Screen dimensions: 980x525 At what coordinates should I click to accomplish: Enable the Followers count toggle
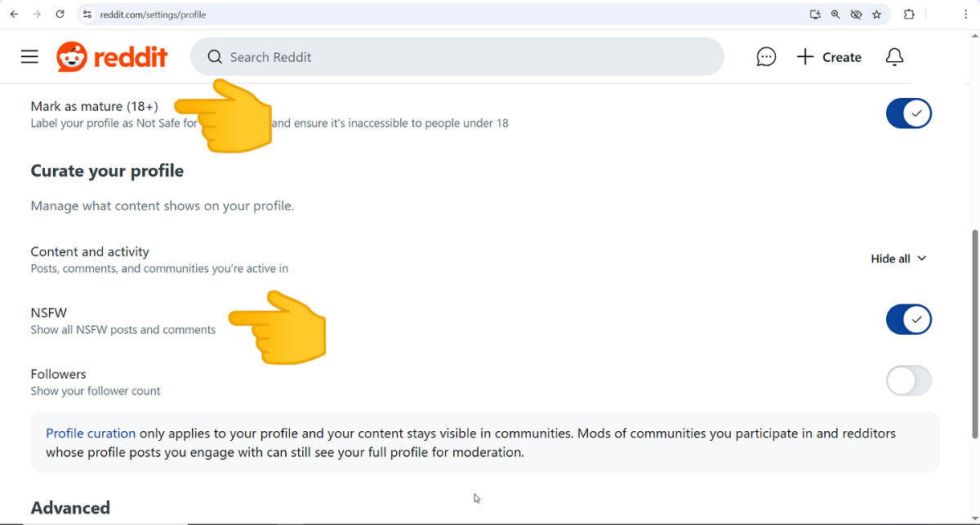(908, 380)
